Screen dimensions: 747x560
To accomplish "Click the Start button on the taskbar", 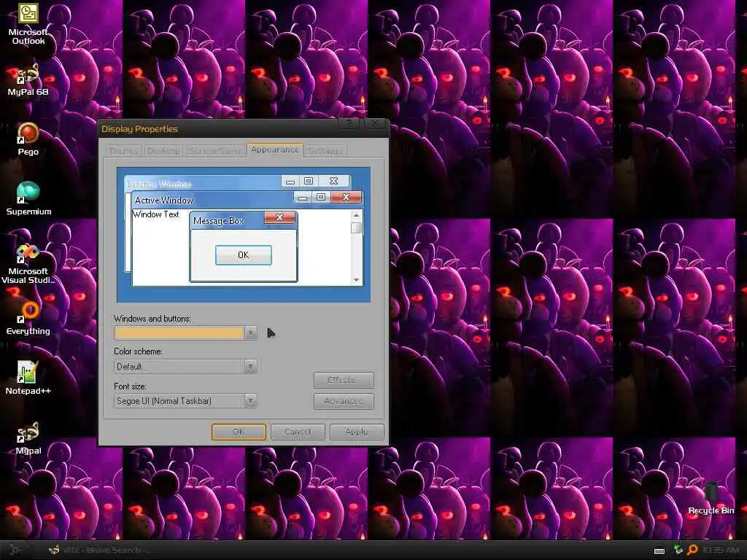I will pyautogui.click(x=15, y=550).
